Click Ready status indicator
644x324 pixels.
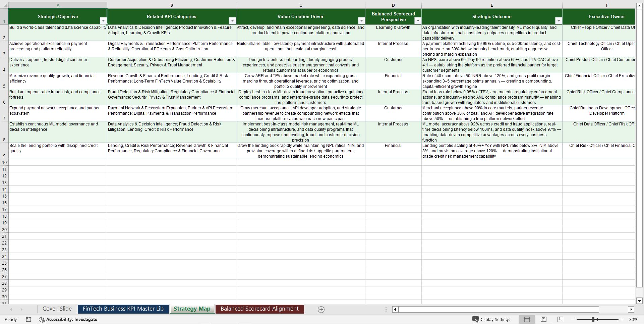click(x=11, y=319)
